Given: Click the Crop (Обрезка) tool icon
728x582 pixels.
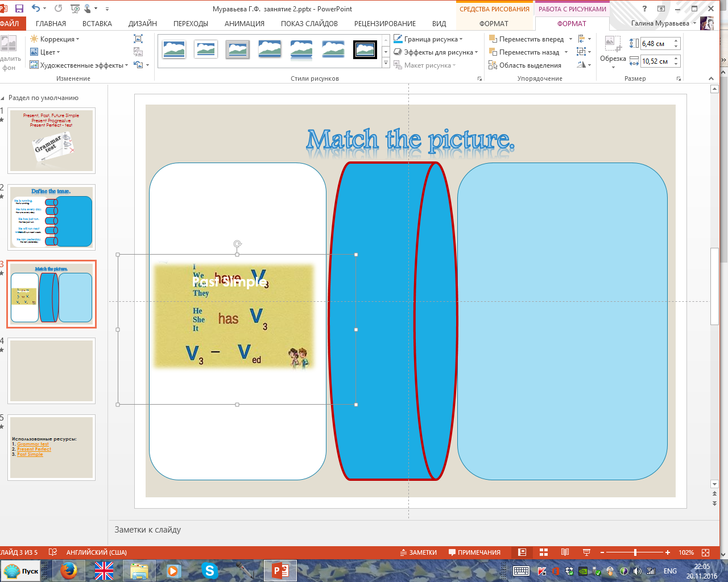Looking at the screenshot, I should [x=613, y=44].
